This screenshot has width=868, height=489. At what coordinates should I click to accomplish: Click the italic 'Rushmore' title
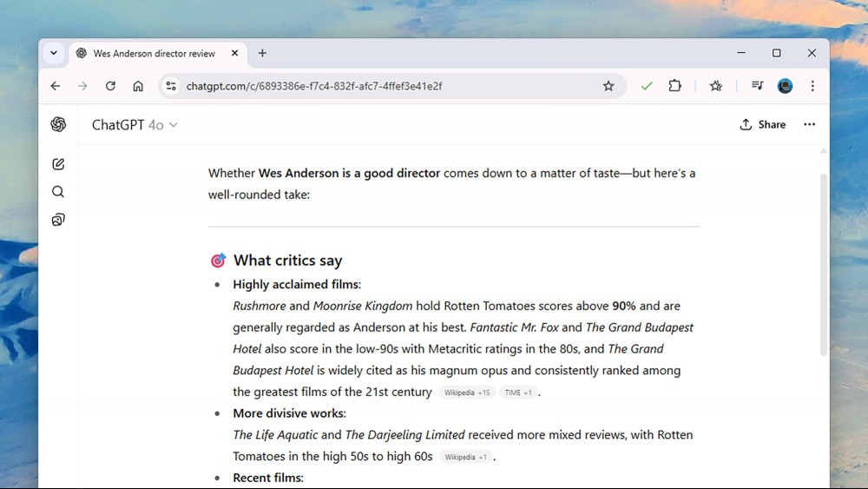(x=259, y=306)
